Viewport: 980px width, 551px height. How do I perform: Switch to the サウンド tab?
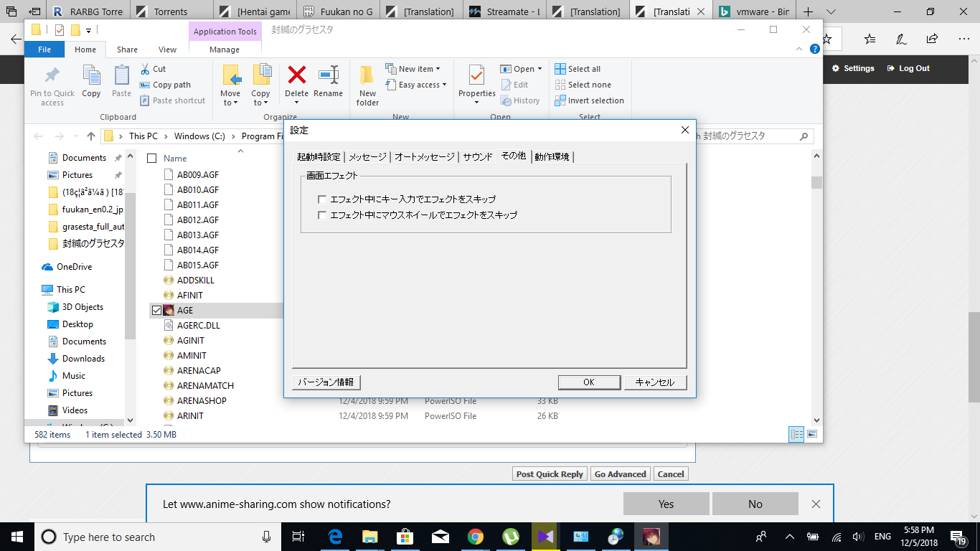pyautogui.click(x=478, y=157)
